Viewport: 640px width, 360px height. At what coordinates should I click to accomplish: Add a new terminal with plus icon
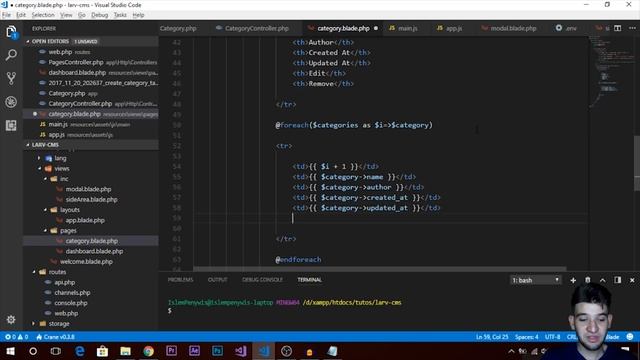point(573,280)
